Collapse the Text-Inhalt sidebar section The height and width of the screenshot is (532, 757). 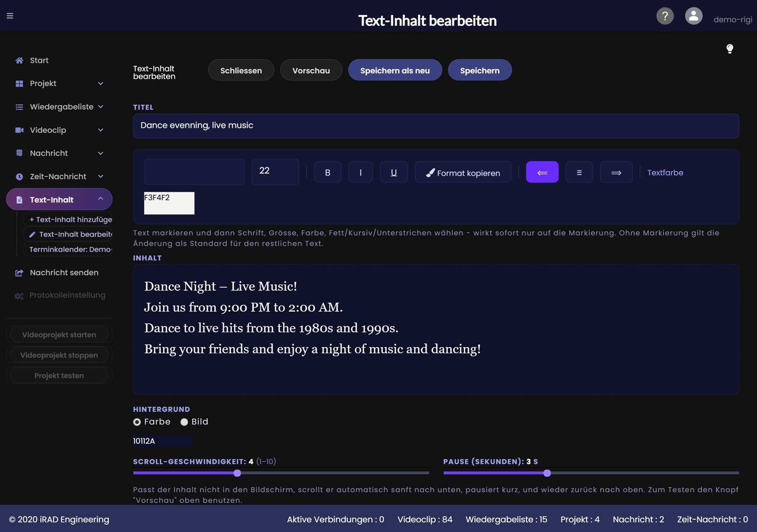(x=59, y=200)
